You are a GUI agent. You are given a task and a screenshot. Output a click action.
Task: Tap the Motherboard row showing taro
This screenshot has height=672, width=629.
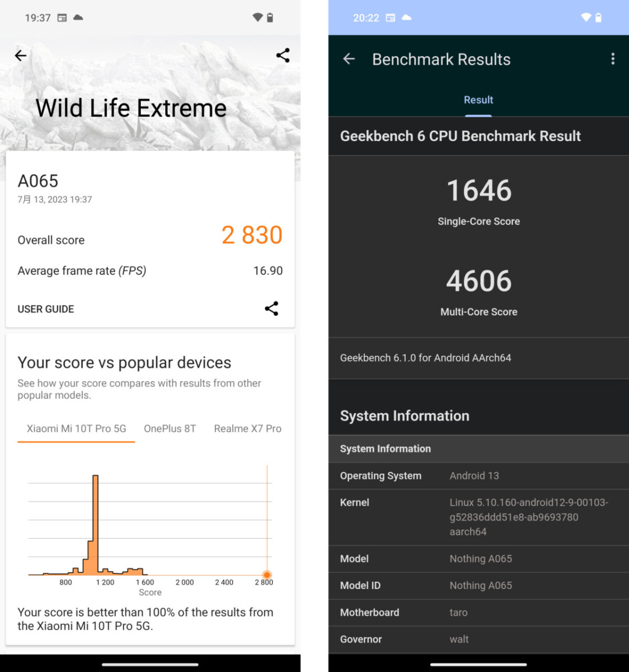click(x=478, y=613)
